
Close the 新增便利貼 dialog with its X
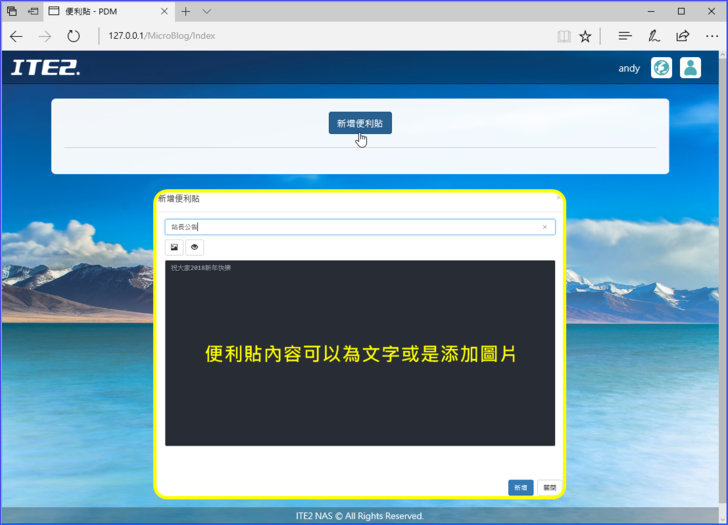pos(558,198)
